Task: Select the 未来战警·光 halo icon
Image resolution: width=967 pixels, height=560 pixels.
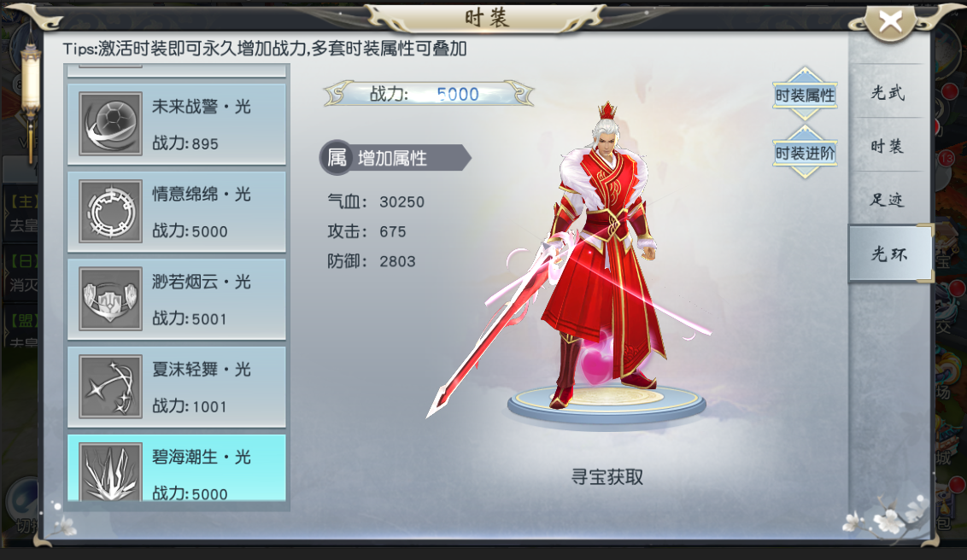Action: (111, 124)
